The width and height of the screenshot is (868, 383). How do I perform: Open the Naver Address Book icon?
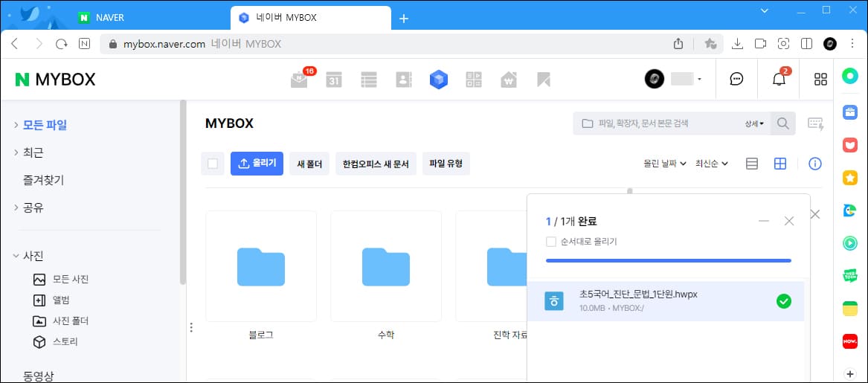(404, 80)
